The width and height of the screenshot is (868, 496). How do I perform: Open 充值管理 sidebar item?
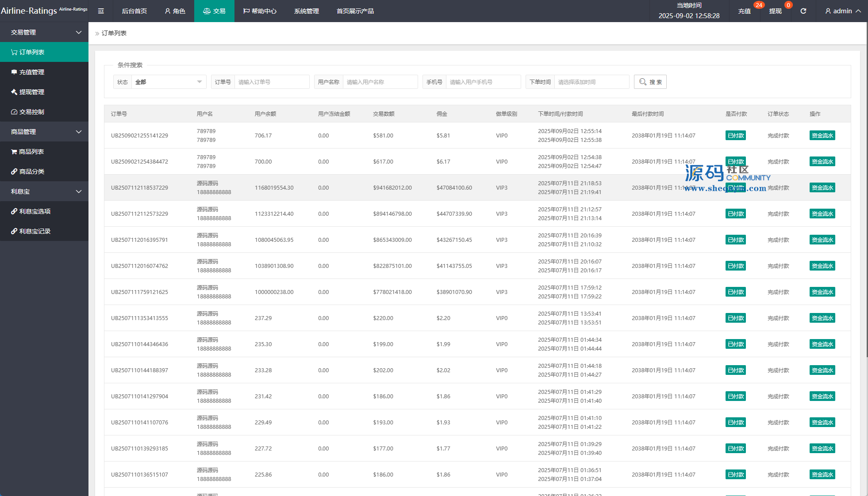coord(32,72)
